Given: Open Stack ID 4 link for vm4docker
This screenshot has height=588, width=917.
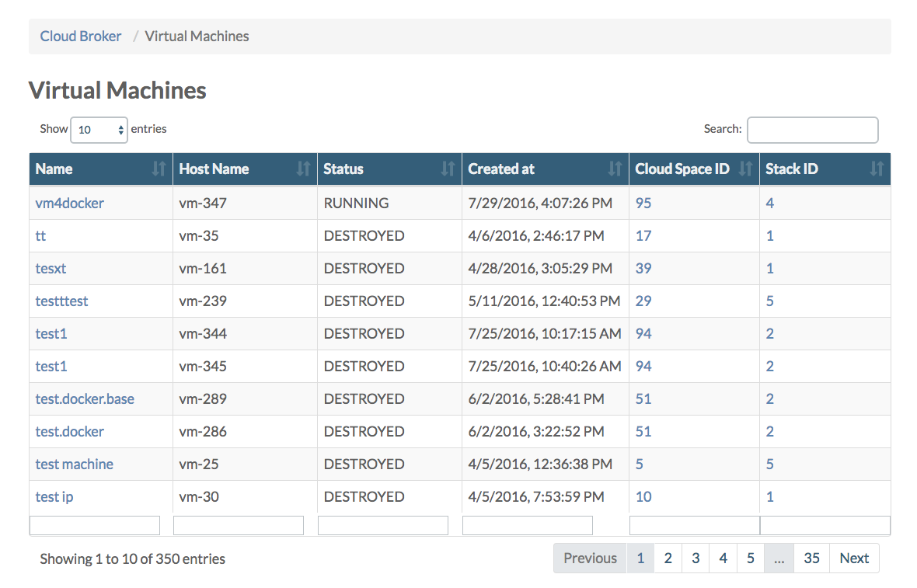Looking at the screenshot, I should pos(769,203).
